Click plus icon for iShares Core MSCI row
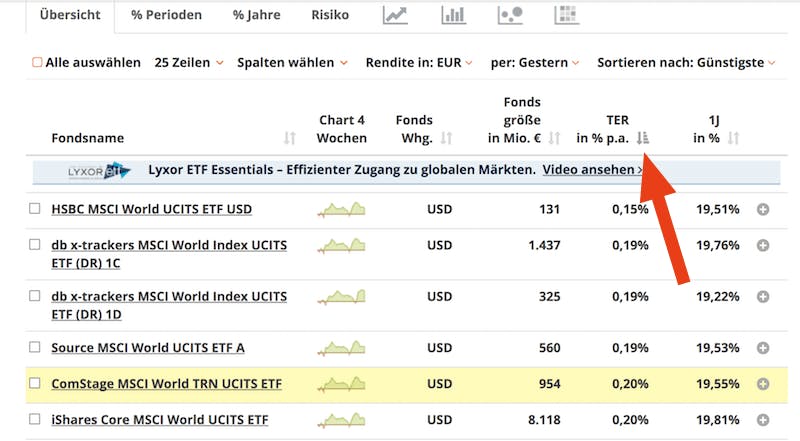The width and height of the screenshot is (800, 441). pyautogui.click(x=763, y=420)
